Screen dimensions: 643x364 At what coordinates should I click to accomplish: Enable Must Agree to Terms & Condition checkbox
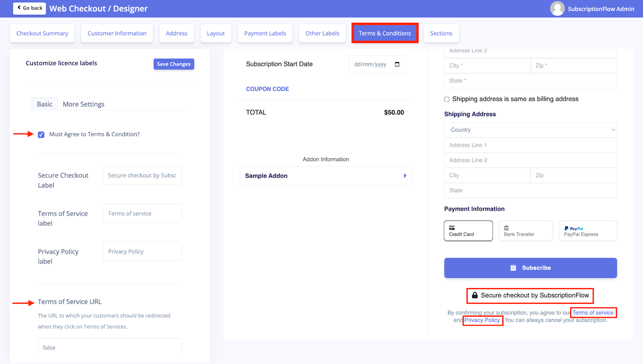41,135
